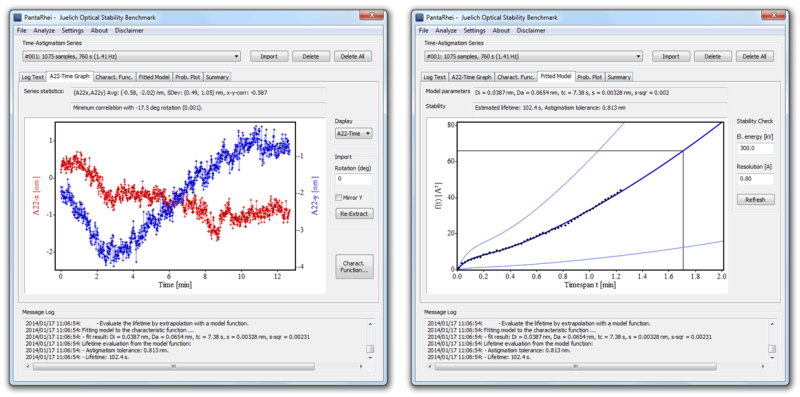The width and height of the screenshot is (800, 397).
Task: Open Settings menu in left window
Action: click(72, 31)
